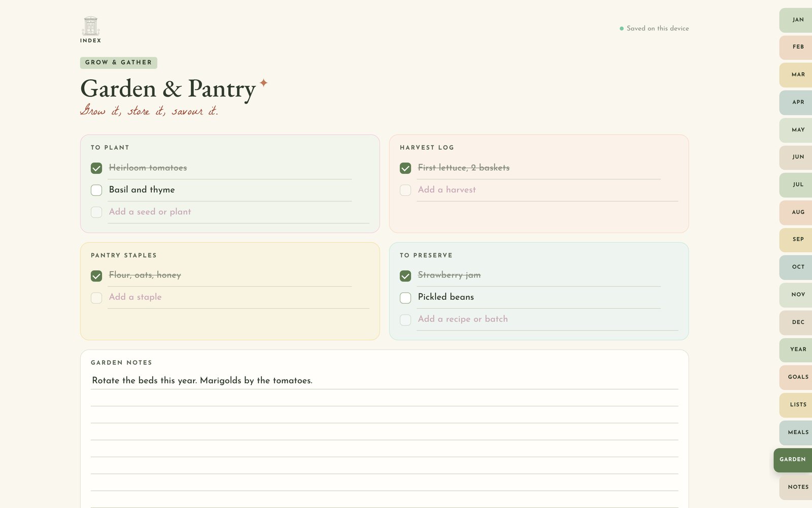Click the Flour, oats, honey text
This screenshot has height=508, width=812.
(x=145, y=275)
